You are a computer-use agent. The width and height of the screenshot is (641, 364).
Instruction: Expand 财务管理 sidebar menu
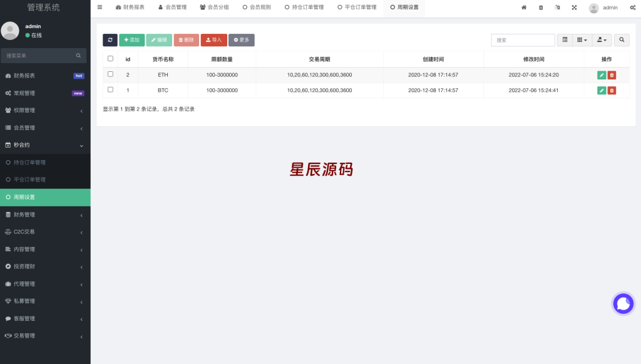coord(45,215)
